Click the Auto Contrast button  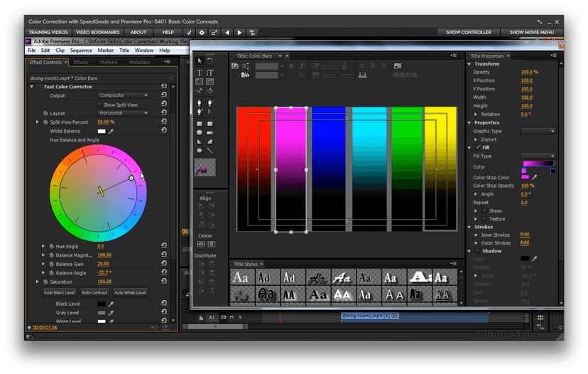(x=94, y=292)
